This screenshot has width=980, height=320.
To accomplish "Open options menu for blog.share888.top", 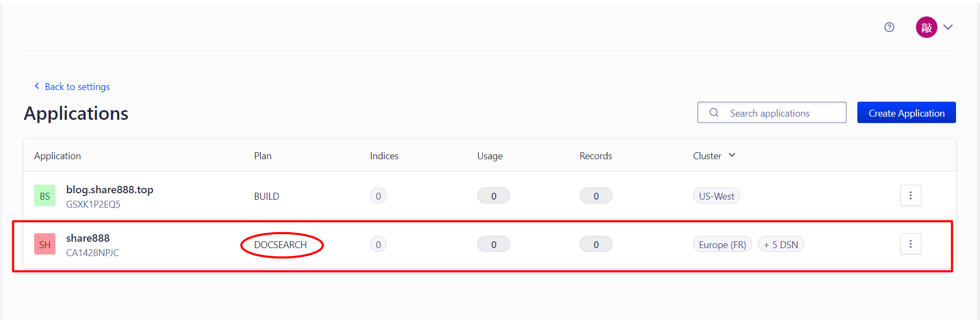I will [910, 195].
